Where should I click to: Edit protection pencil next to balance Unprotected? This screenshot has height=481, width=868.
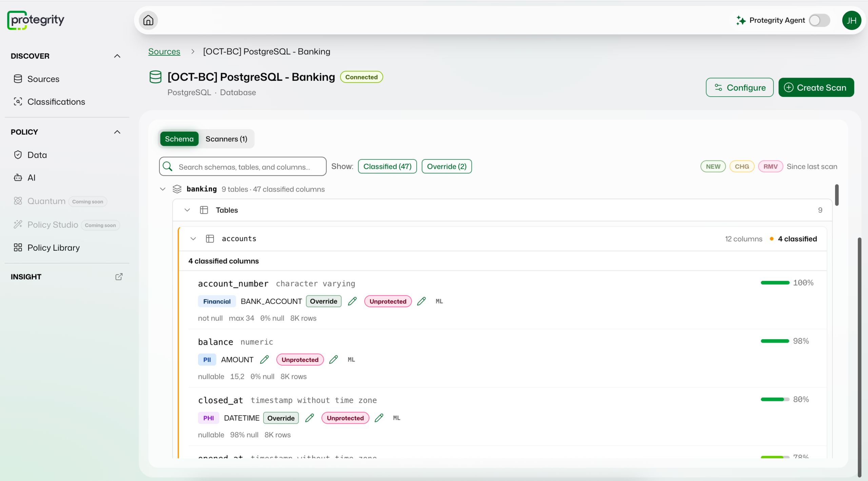pyautogui.click(x=334, y=360)
